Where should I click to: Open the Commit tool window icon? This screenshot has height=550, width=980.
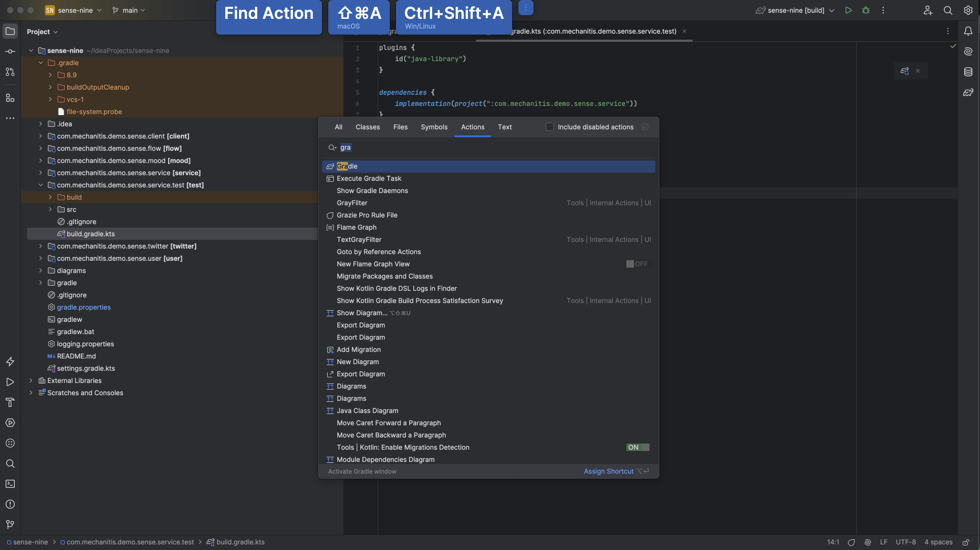click(10, 51)
